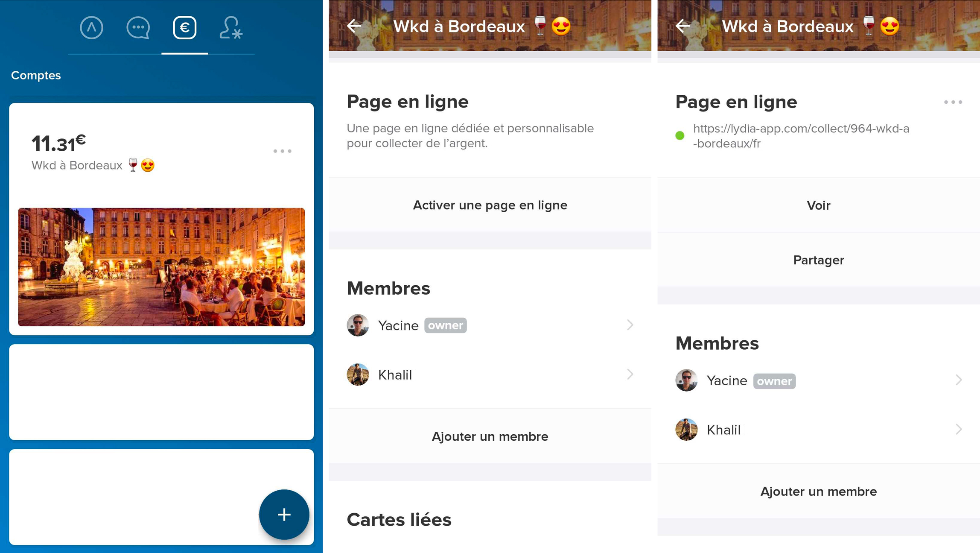
Task: Activate an online page with Activer button
Action: [x=490, y=205]
